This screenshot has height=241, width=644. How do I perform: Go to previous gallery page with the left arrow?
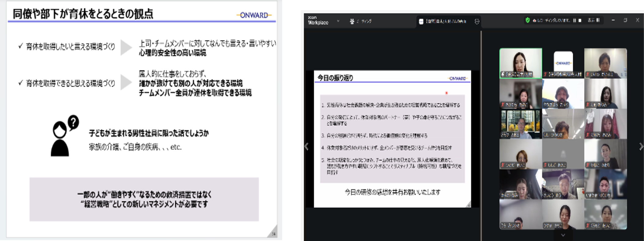click(x=307, y=146)
